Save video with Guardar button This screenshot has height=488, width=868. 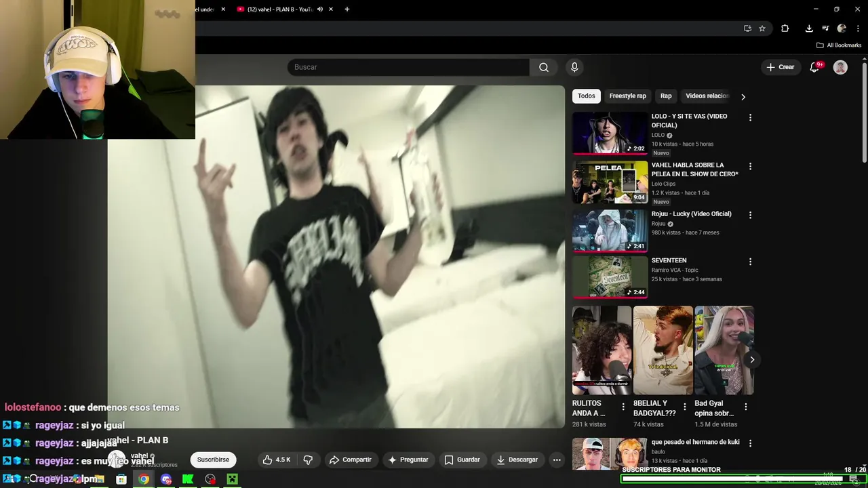462,460
